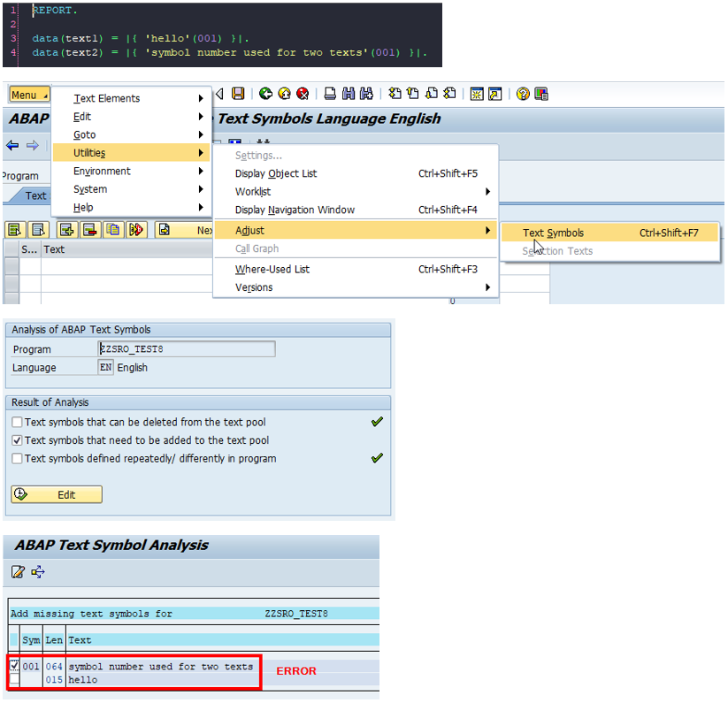
Task: Click the green Back arrow icon
Action: click(264, 94)
